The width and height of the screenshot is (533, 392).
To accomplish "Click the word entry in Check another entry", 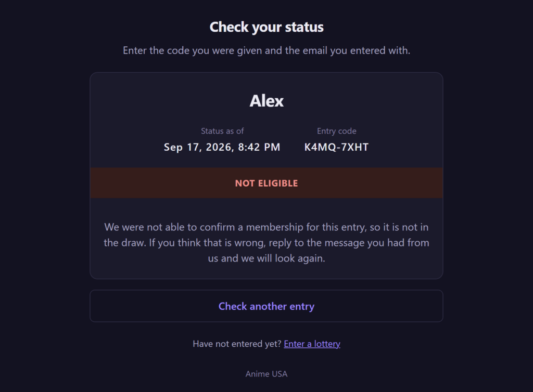I will coord(302,306).
